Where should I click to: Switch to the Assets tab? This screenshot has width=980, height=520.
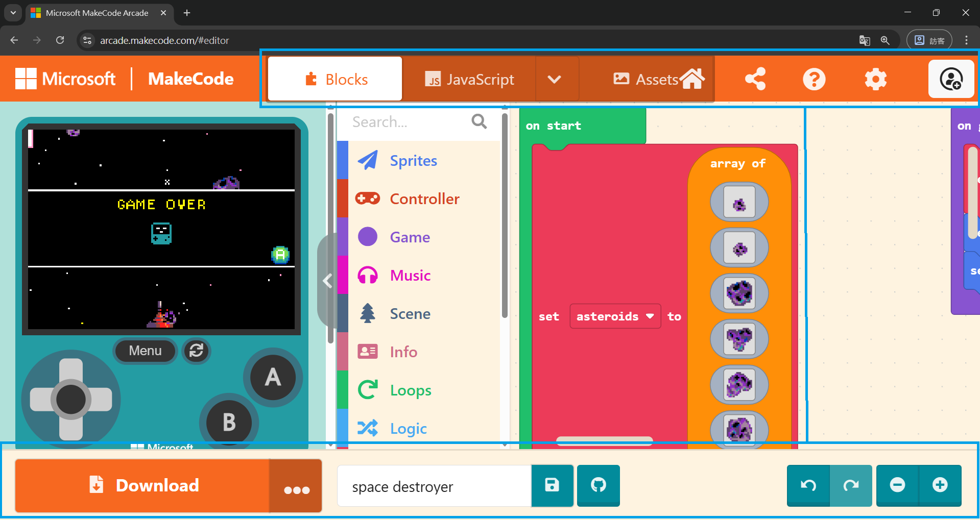646,79
